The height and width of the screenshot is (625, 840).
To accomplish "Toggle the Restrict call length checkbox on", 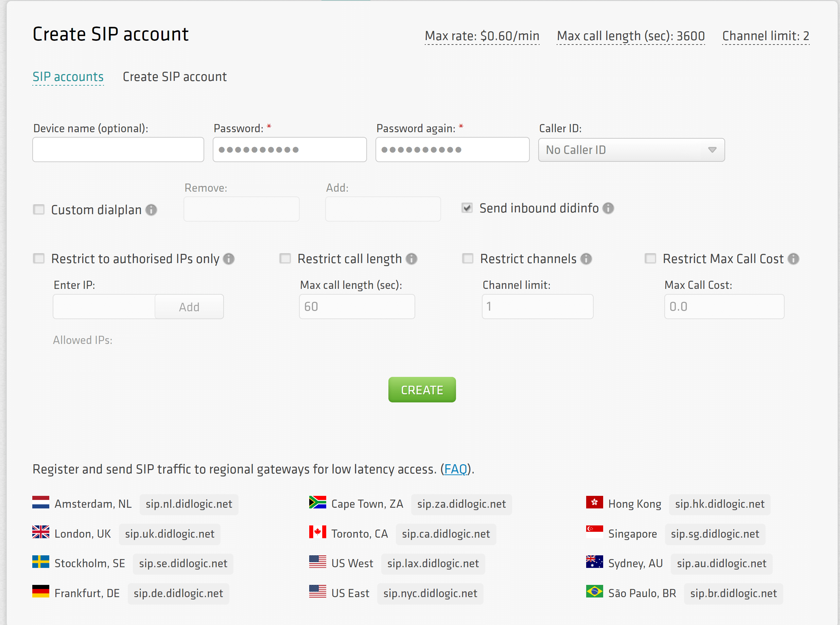I will [286, 258].
